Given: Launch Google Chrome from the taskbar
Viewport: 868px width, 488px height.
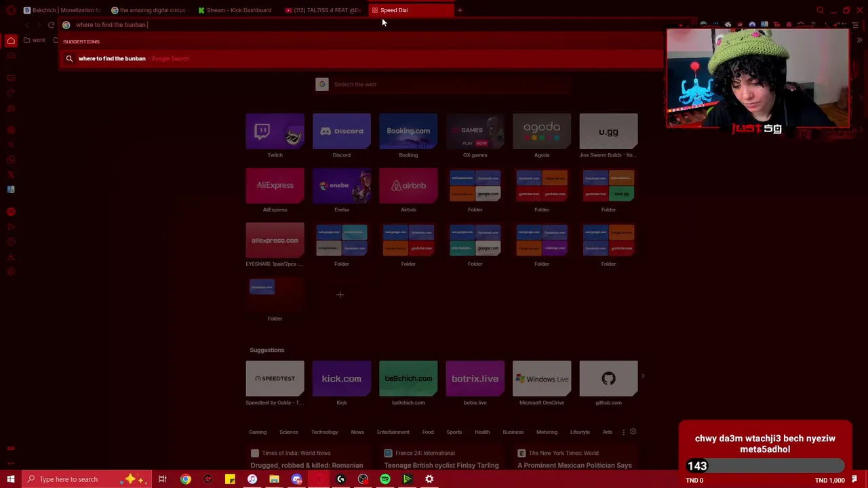Looking at the screenshot, I should tap(185, 480).
